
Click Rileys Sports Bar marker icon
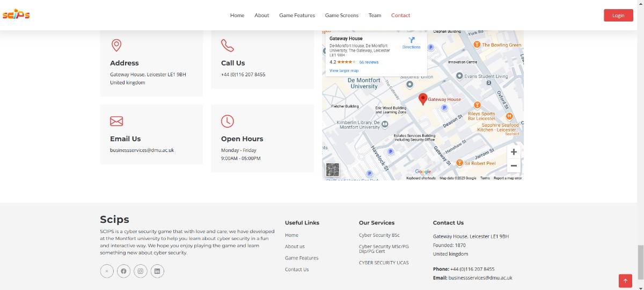tap(478, 105)
